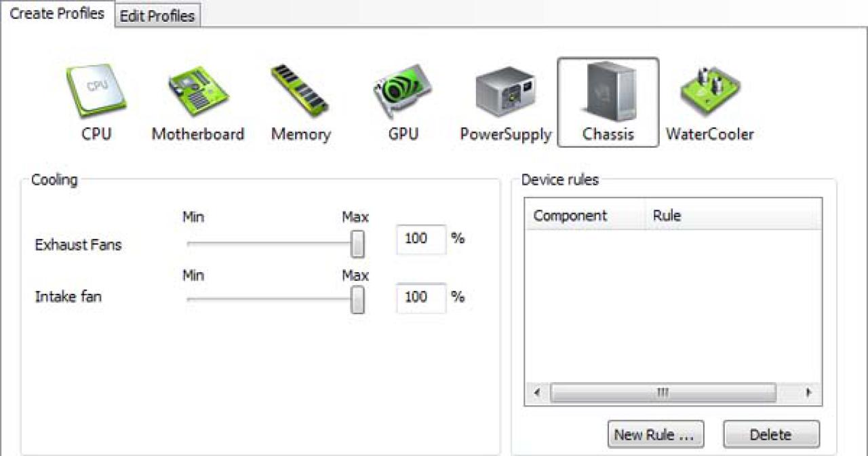Screen dimensions: 868x456
Task: Click the Component column header
Action: 585,216
